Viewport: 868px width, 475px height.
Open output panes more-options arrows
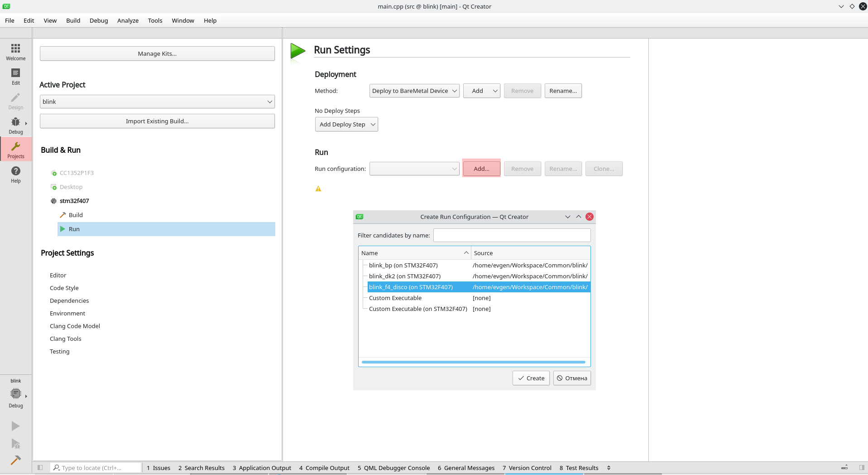click(609, 468)
